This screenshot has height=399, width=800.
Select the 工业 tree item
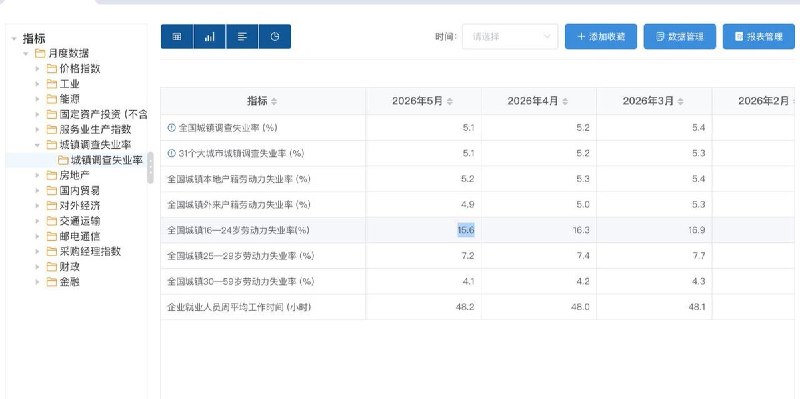pos(70,84)
